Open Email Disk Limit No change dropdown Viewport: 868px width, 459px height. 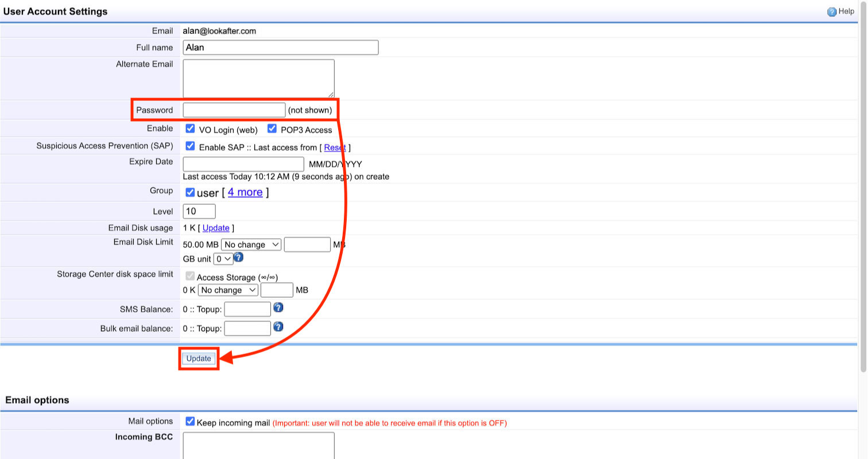[x=251, y=244]
